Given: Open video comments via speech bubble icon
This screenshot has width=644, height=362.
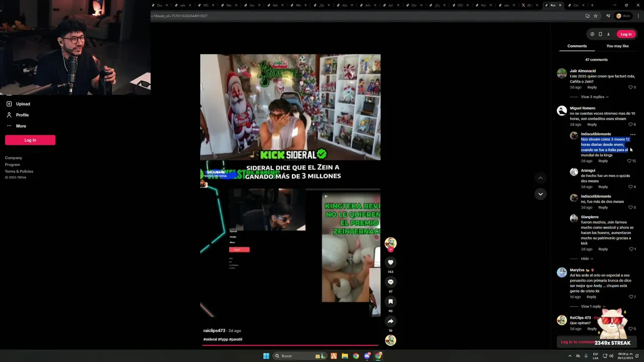Looking at the screenshot, I should coord(390,282).
